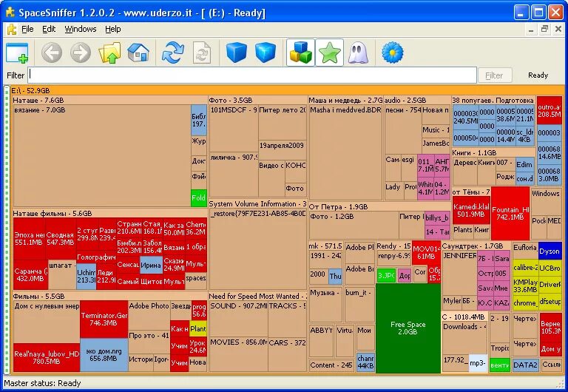Image resolution: width=568 pixels, height=392 pixels.
Task: Toggle file classes colored blocks icon
Action: pyautogui.click(x=300, y=53)
